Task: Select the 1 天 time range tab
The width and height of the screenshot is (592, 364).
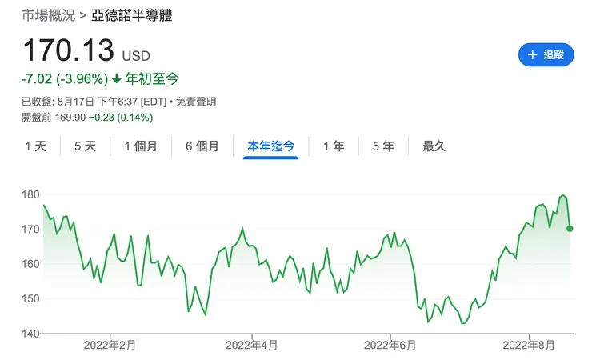Action: point(35,146)
